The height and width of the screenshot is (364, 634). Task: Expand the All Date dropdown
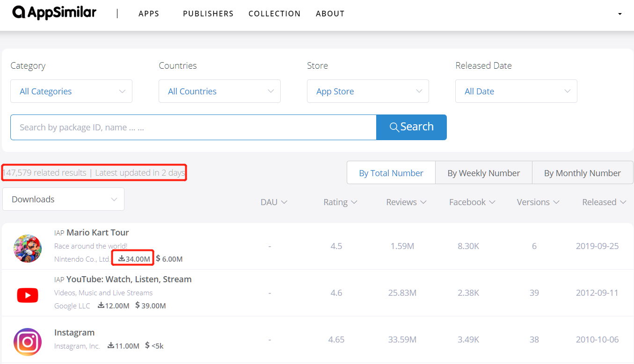tap(517, 91)
